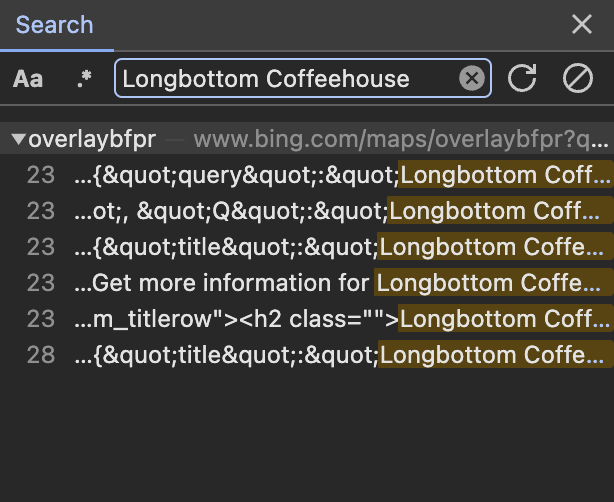Open m_titlerow h2 class result
The width and height of the screenshot is (614, 502).
click(307, 319)
